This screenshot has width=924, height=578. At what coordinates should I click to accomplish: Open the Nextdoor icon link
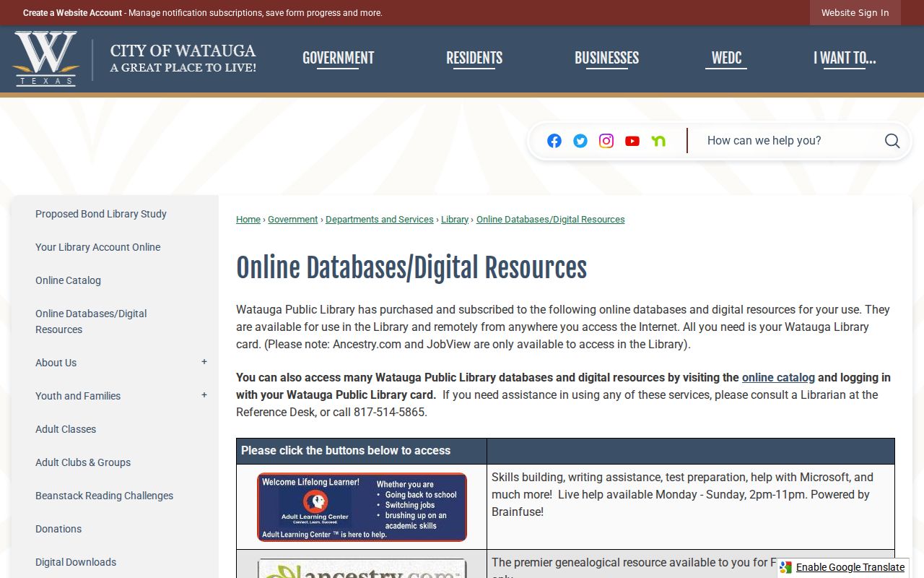(x=658, y=141)
